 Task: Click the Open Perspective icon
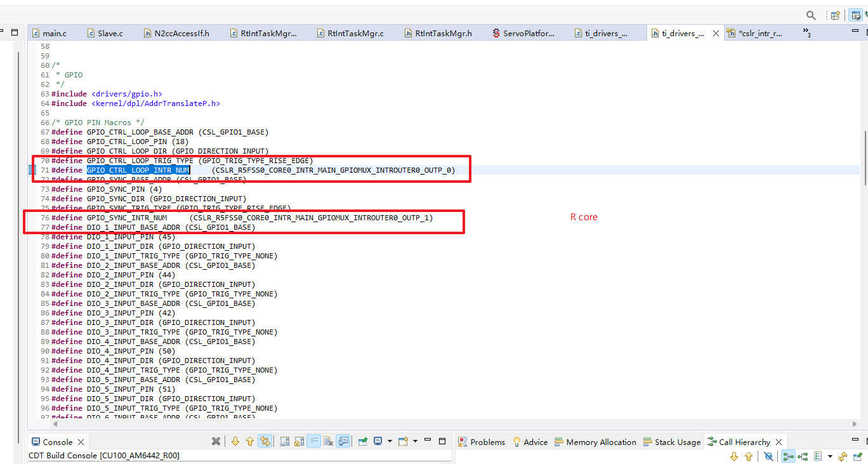pos(836,15)
